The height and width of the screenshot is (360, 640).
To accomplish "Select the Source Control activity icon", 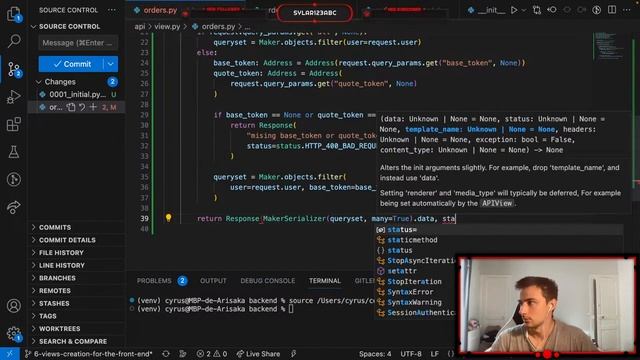I will tap(14, 69).
